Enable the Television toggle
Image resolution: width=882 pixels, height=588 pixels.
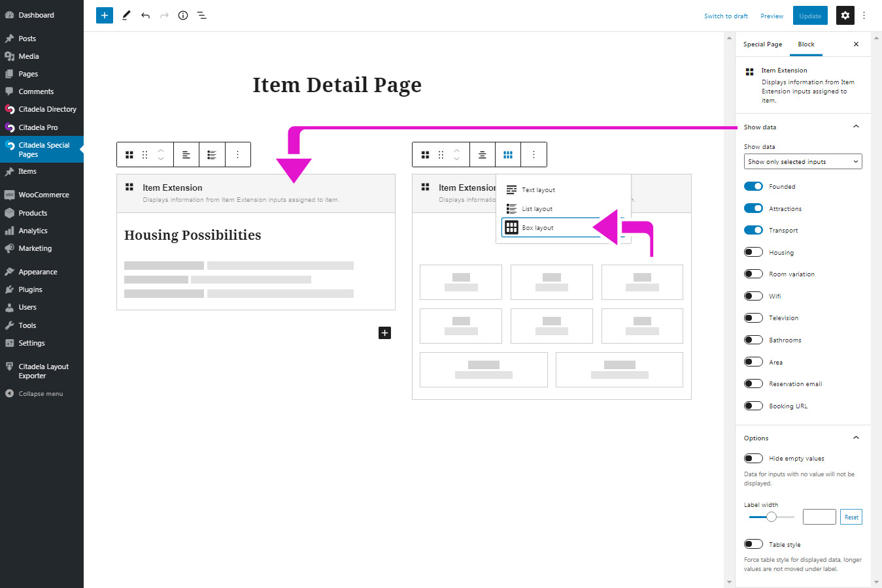[753, 318]
